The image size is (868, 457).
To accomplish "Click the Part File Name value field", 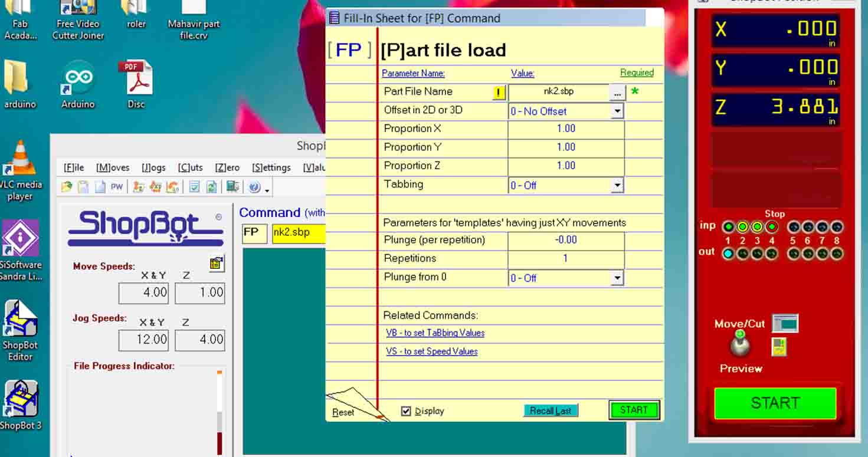I will 559,92.
